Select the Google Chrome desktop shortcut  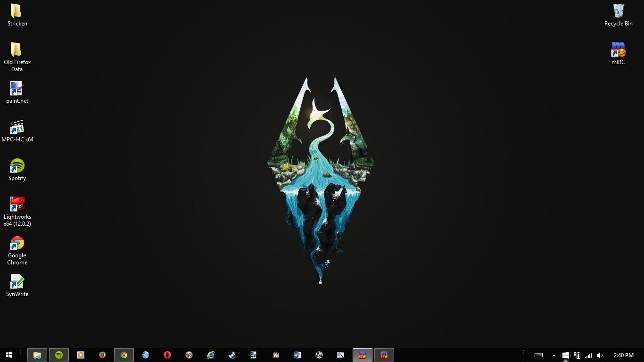(17, 250)
